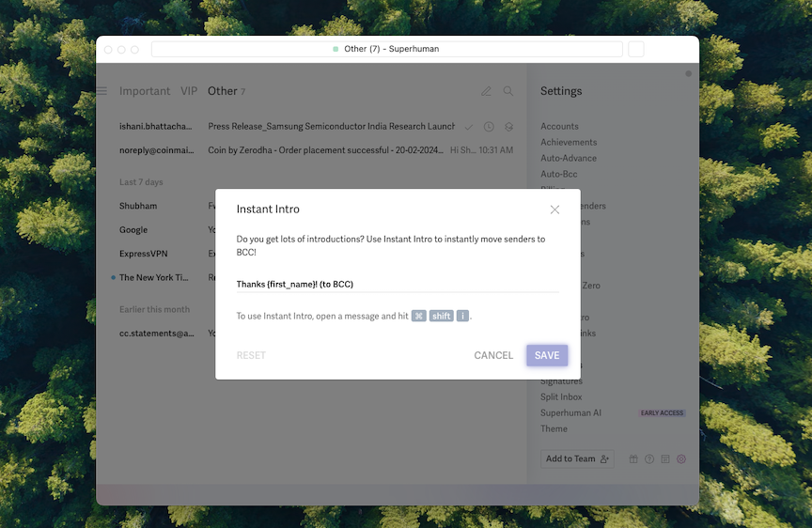Viewport: 812px width, 528px height.
Task: Open the help question mark icon
Action: (x=649, y=459)
